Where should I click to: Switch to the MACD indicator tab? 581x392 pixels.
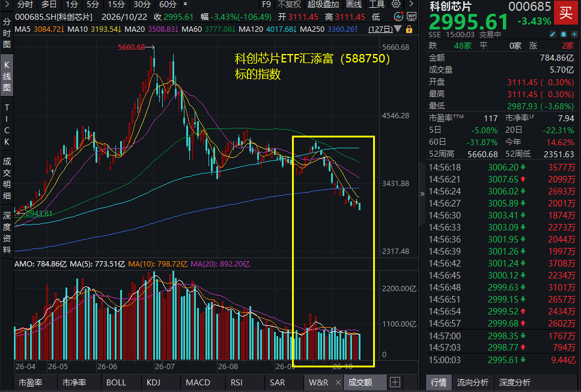click(x=198, y=382)
